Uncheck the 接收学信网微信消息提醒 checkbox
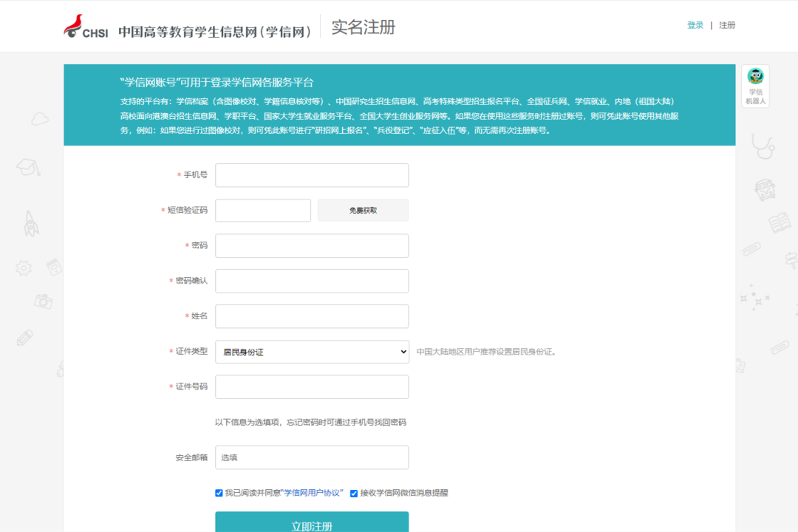Screen dimensions: 798x532 [354, 493]
